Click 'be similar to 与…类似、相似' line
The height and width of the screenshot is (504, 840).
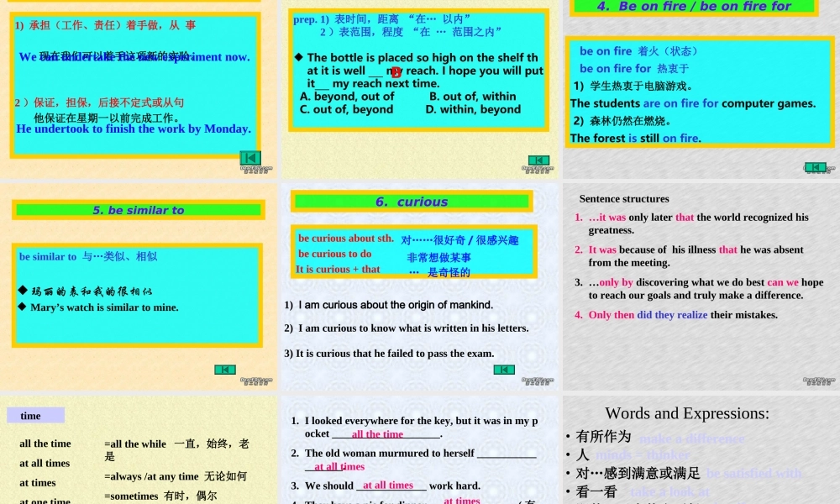coord(88,256)
